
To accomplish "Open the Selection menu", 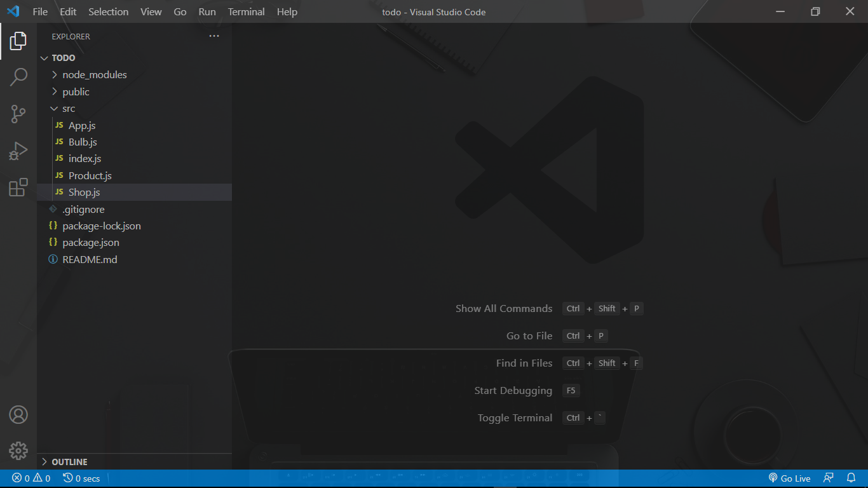I will [x=108, y=11].
